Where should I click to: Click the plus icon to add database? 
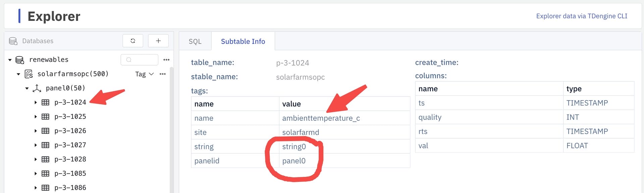pos(158,41)
